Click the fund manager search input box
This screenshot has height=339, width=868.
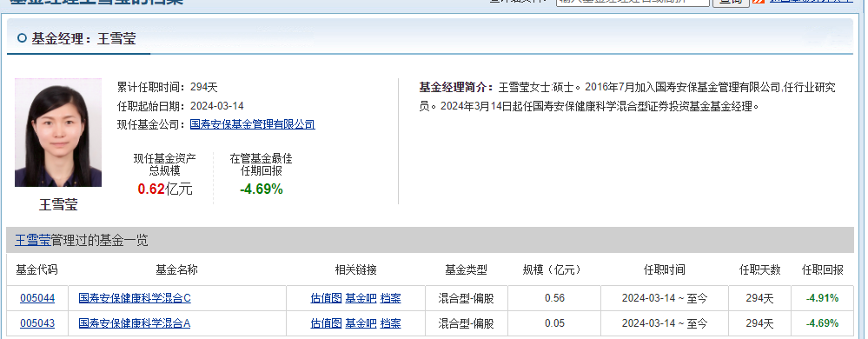[633, 3]
